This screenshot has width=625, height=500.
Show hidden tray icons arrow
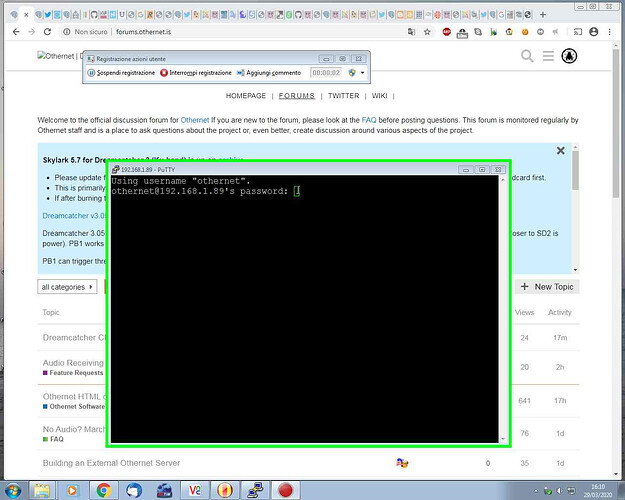536,491
